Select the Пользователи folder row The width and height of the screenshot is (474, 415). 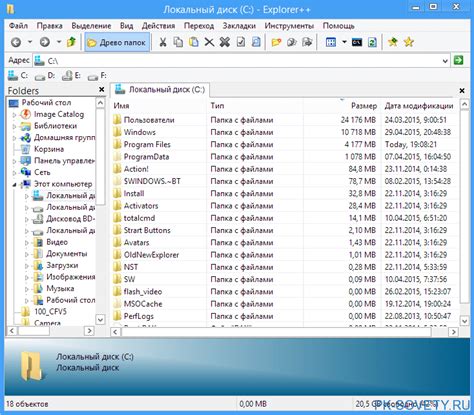(x=285, y=120)
